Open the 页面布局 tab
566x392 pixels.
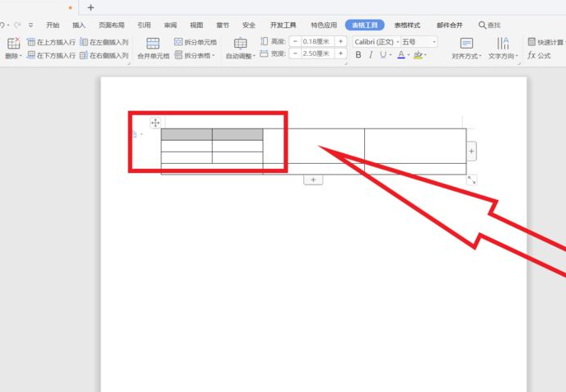111,26
